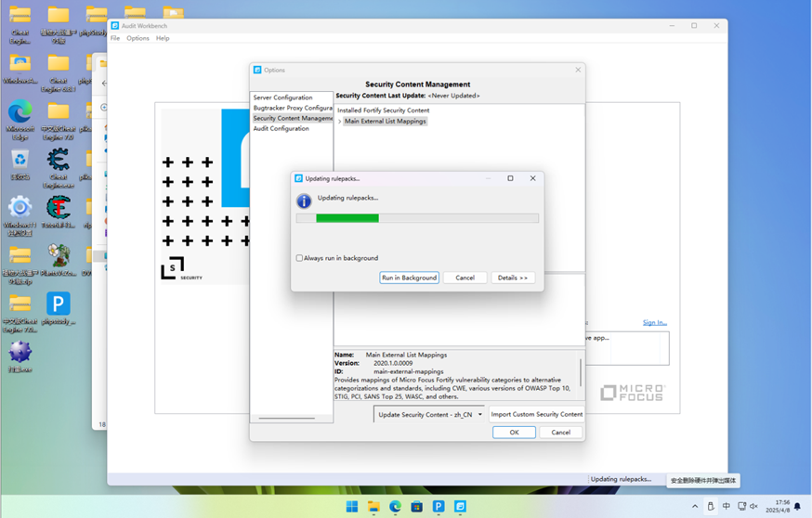Image resolution: width=812 pixels, height=518 pixels.
Task: Select the minesweeper mine desktop icon
Action: (x=20, y=356)
